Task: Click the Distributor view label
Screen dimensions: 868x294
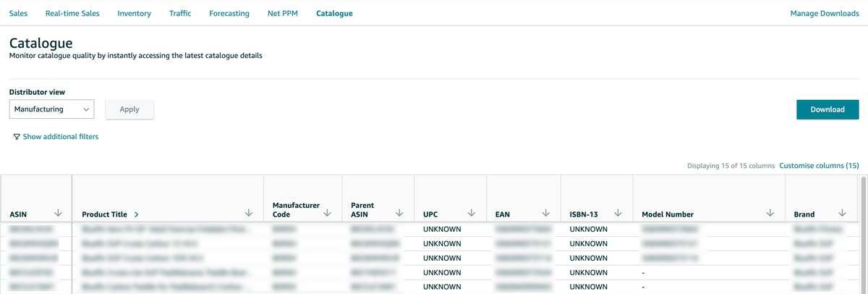Action: click(37, 92)
